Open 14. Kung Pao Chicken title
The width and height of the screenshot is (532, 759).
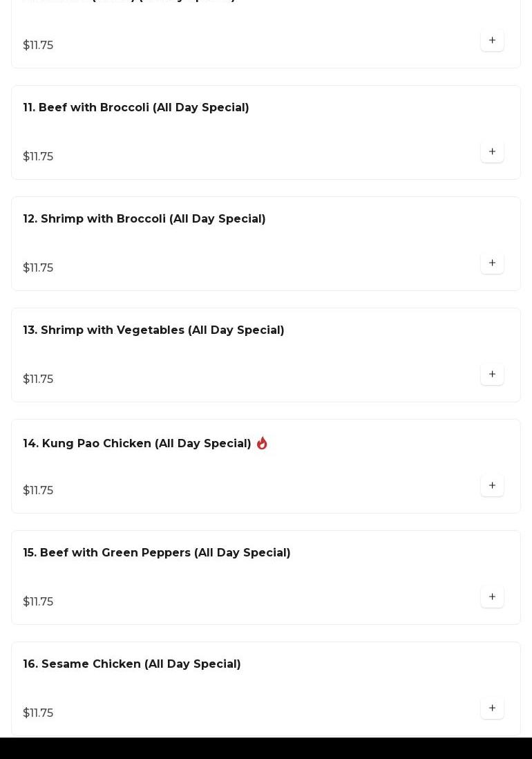pos(137,444)
